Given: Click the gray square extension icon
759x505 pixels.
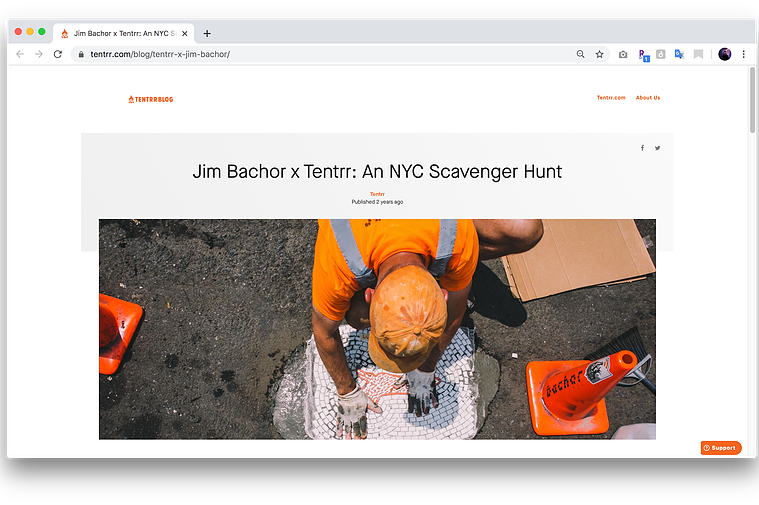Looking at the screenshot, I should point(661,54).
